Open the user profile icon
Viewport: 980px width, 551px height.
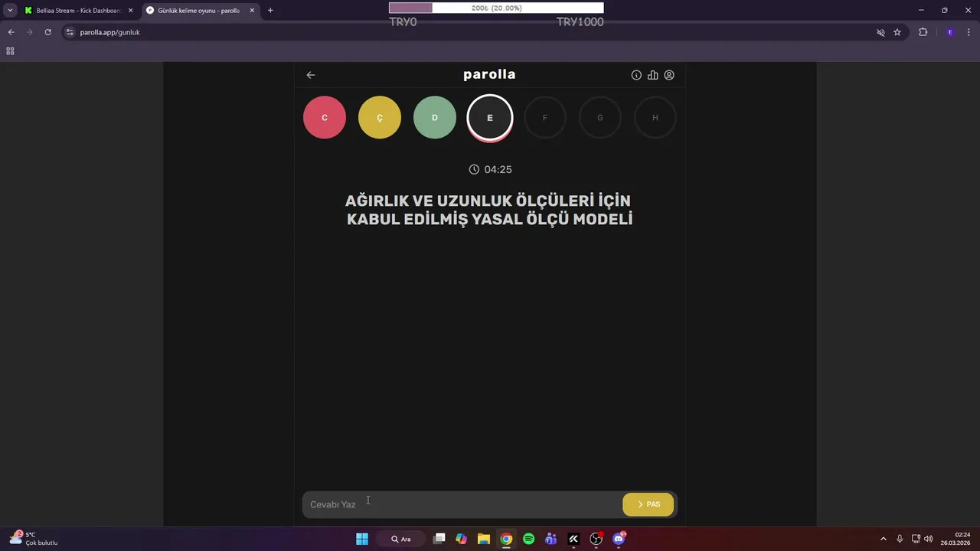669,75
